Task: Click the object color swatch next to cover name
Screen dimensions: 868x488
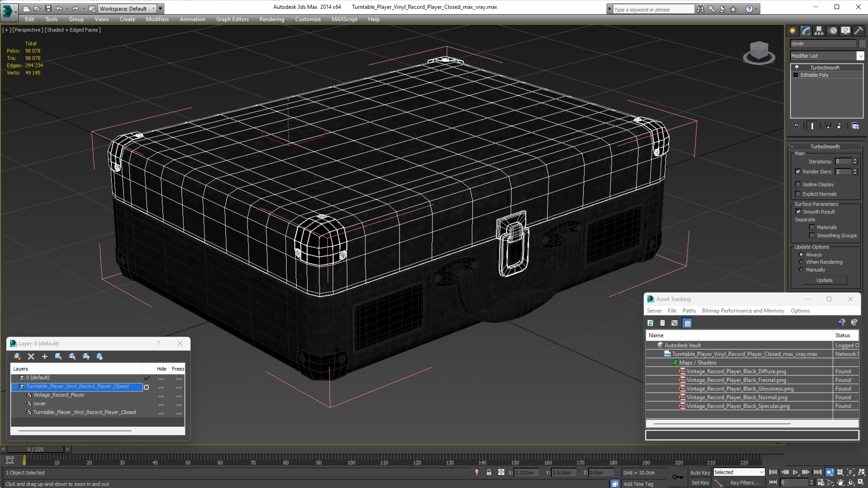Action: coord(862,43)
